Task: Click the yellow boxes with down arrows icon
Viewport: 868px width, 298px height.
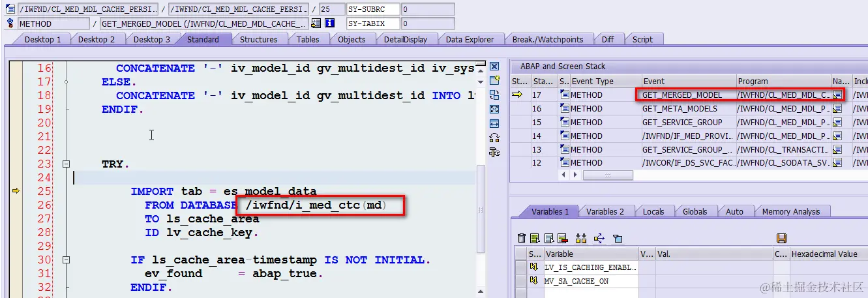Action: click(x=581, y=239)
